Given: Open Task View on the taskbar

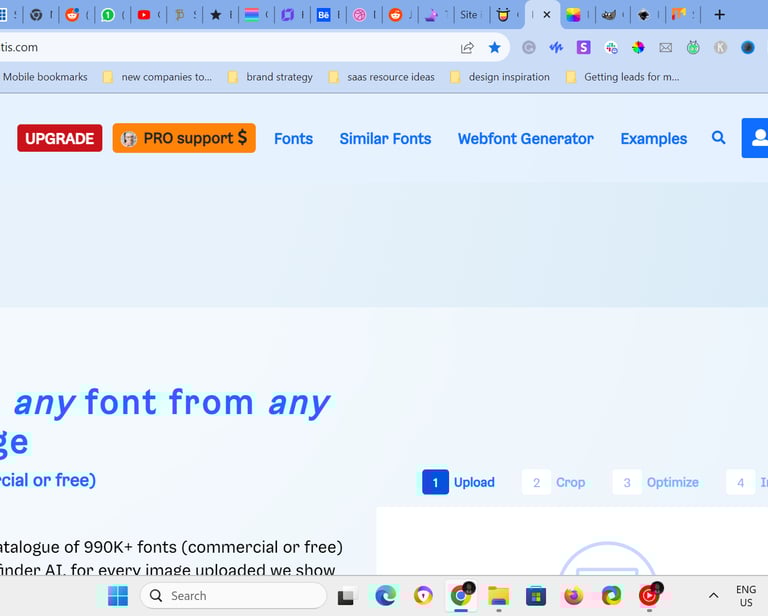Looking at the screenshot, I should (347, 596).
